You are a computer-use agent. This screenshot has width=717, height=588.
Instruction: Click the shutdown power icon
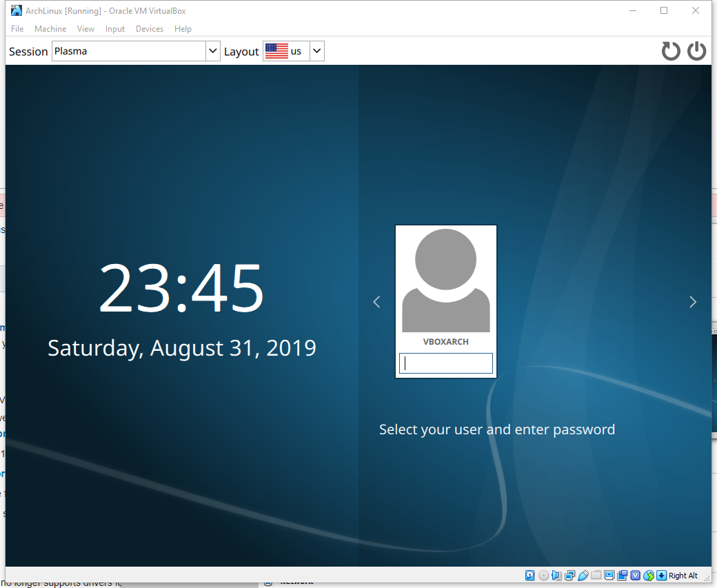pos(696,51)
